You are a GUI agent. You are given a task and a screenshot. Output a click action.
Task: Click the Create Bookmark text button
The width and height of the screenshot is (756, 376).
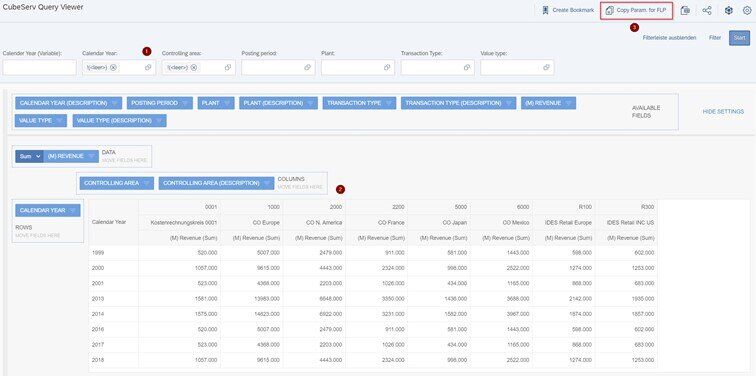coord(573,10)
